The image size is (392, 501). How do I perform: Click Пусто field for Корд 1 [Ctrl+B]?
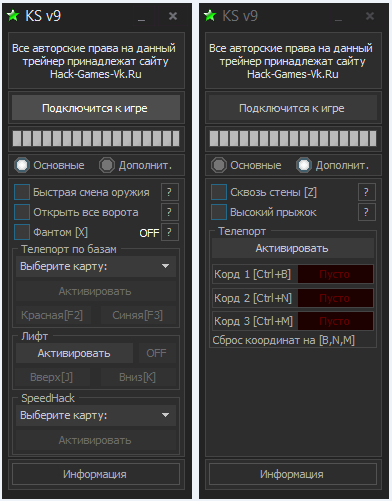pos(335,274)
